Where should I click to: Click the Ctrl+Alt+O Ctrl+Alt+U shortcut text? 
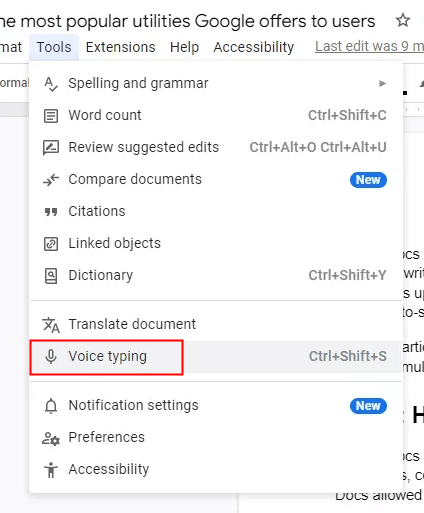coord(318,147)
